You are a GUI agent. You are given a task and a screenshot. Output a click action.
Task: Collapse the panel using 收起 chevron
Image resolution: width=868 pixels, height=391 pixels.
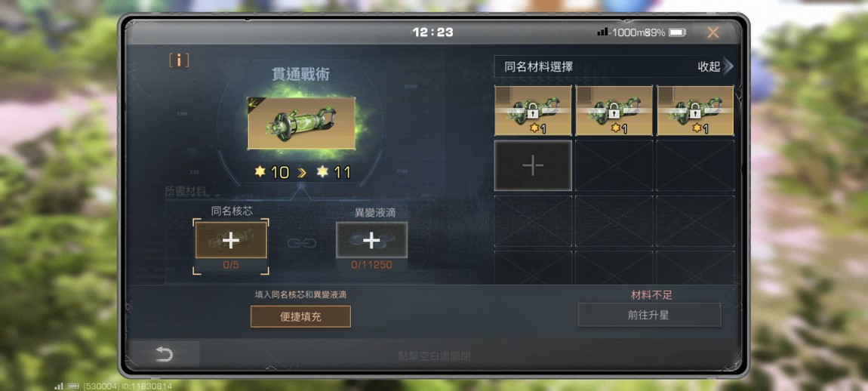pyautogui.click(x=716, y=67)
